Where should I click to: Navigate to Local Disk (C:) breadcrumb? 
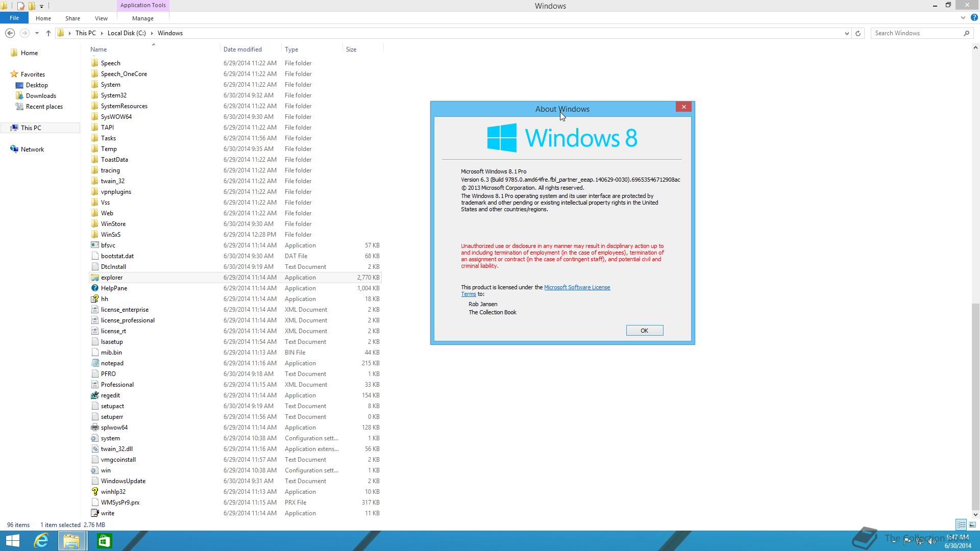(x=127, y=33)
